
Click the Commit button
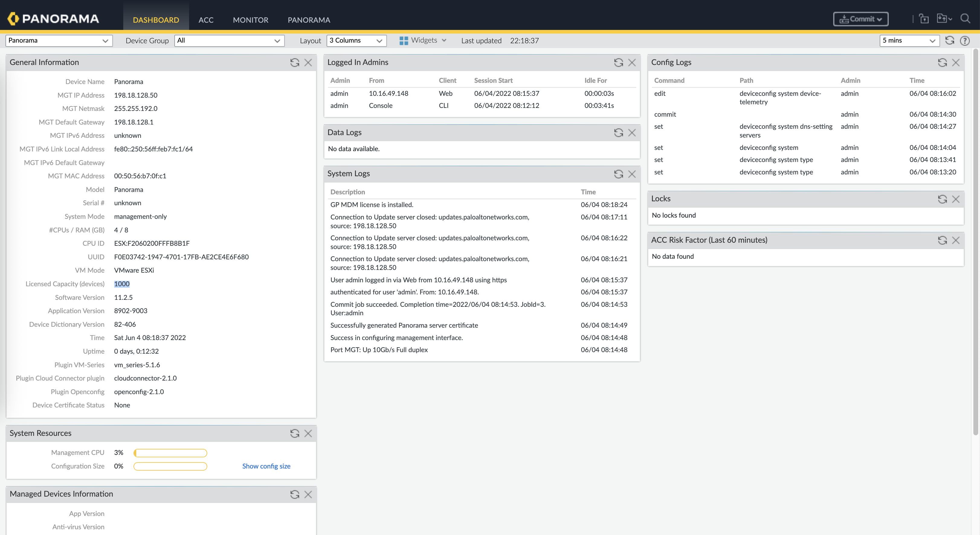[861, 19]
